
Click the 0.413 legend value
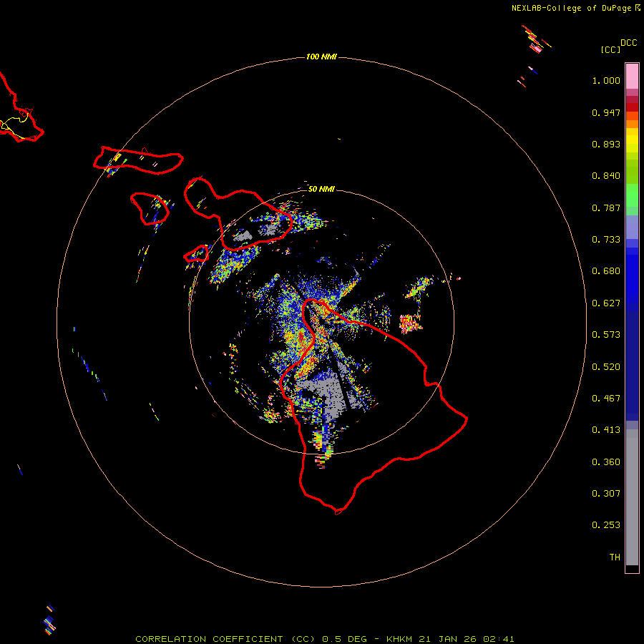point(606,430)
